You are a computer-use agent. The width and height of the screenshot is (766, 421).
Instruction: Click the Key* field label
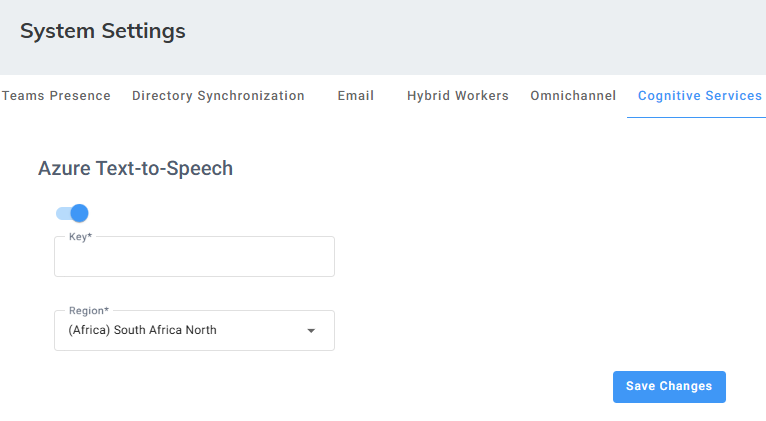pyautogui.click(x=79, y=237)
